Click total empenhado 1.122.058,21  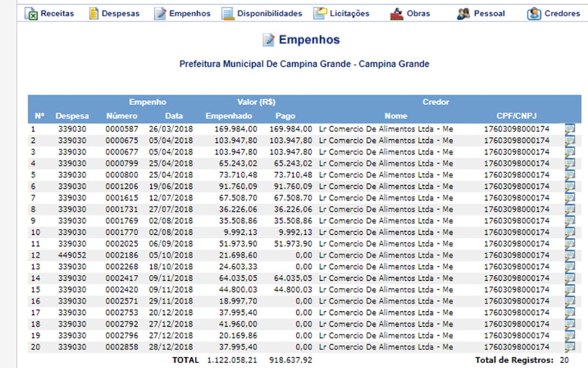(x=232, y=360)
